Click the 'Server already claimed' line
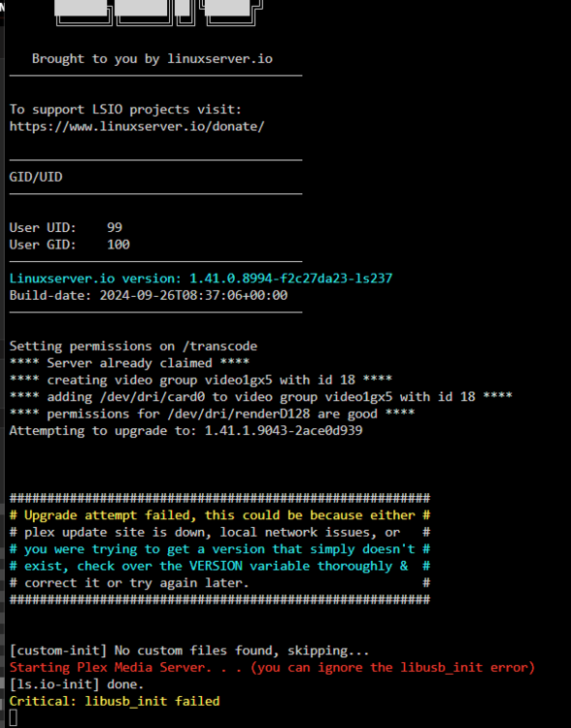This screenshot has height=728, width=571. (x=129, y=363)
